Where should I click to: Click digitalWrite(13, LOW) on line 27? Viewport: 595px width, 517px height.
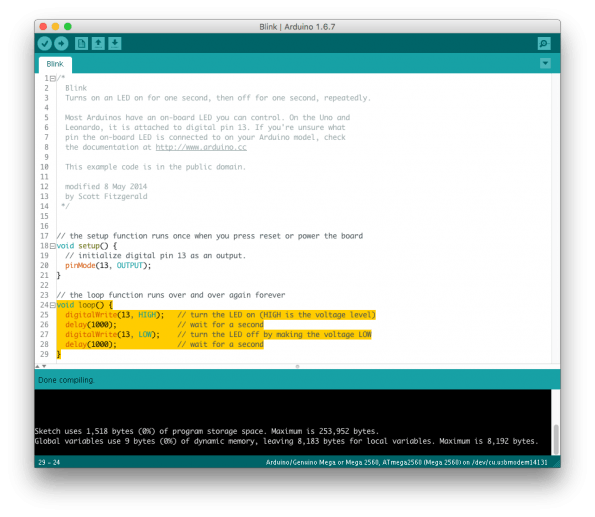coord(112,335)
